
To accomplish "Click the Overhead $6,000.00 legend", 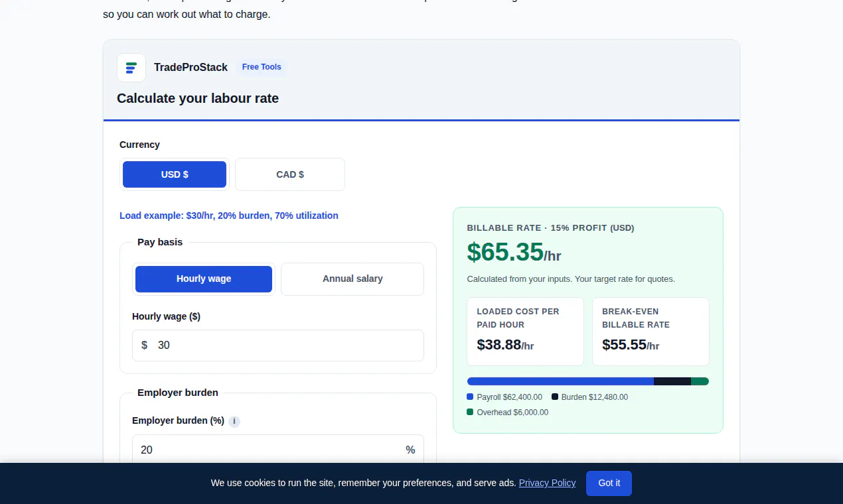I will (508, 412).
